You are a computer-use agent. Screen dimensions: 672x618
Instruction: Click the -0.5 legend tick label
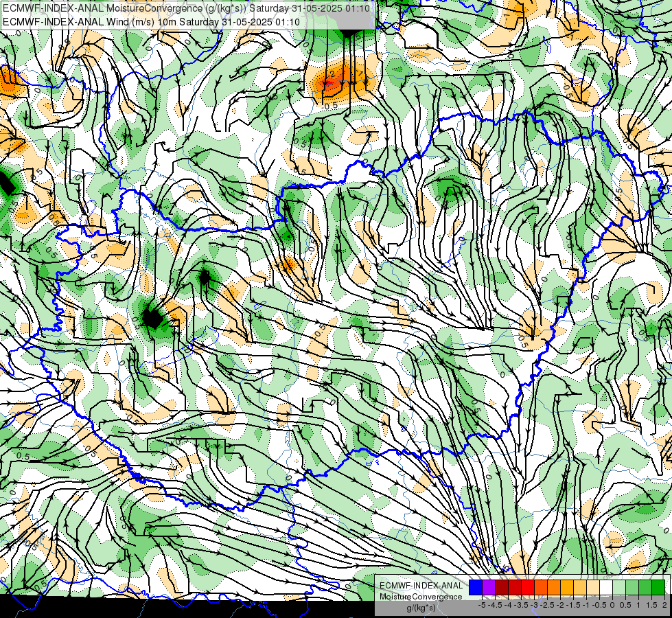point(599,605)
